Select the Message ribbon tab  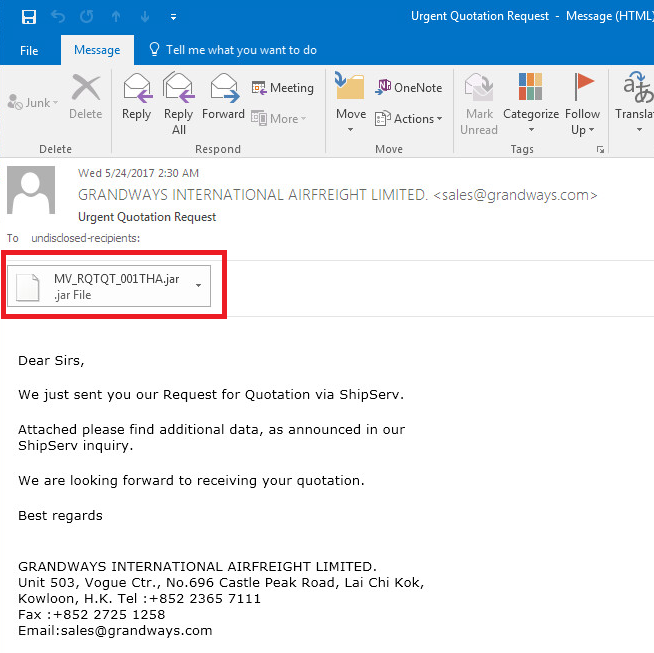coord(97,50)
